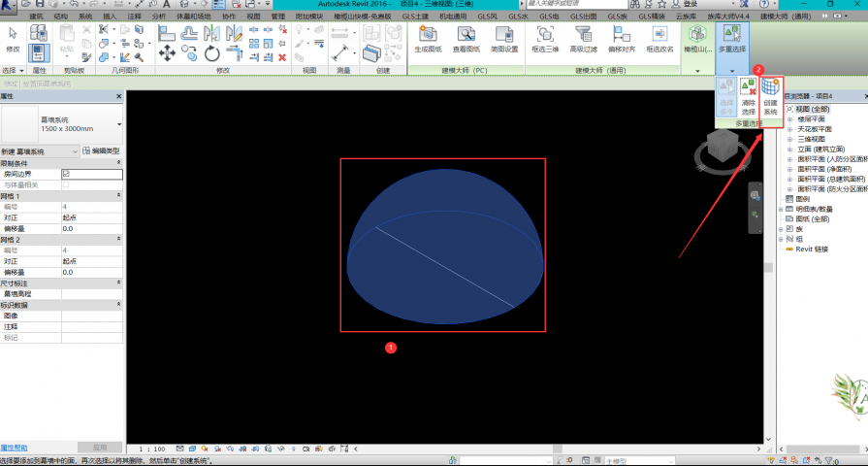Click the 应用 apply button
Image resolution: width=868 pixels, height=466 pixels.
pyautogui.click(x=100, y=448)
